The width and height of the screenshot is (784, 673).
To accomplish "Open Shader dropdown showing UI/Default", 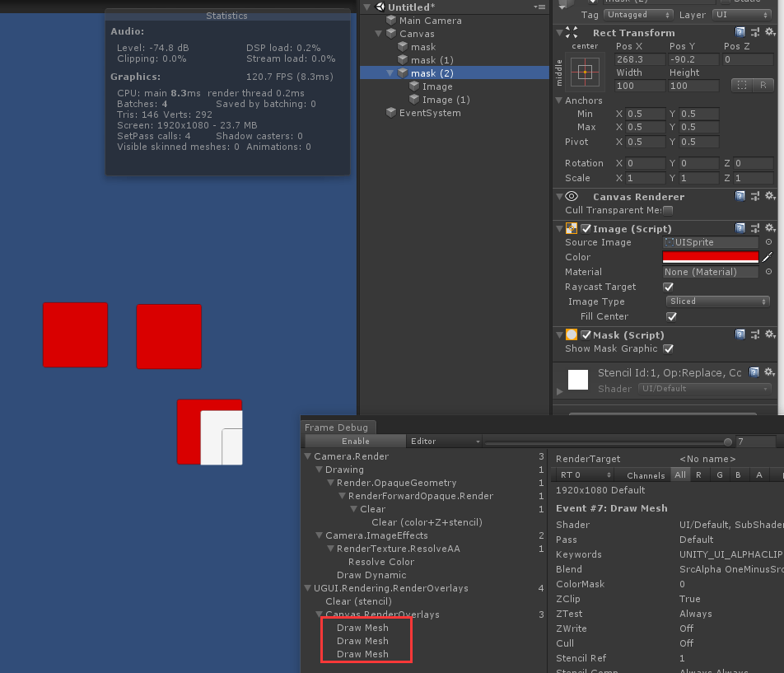I will (704, 389).
